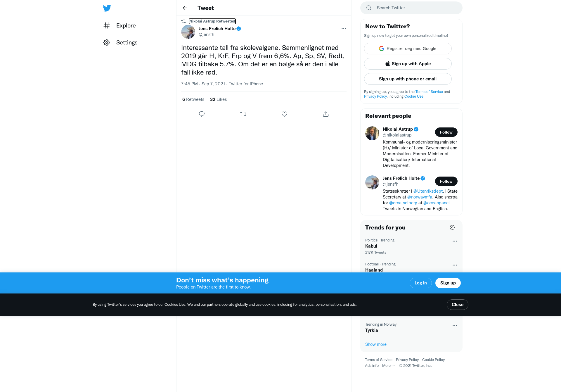Open the tweet's three-dot more menu
The width and height of the screenshot is (561, 392).
pyautogui.click(x=344, y=29)
